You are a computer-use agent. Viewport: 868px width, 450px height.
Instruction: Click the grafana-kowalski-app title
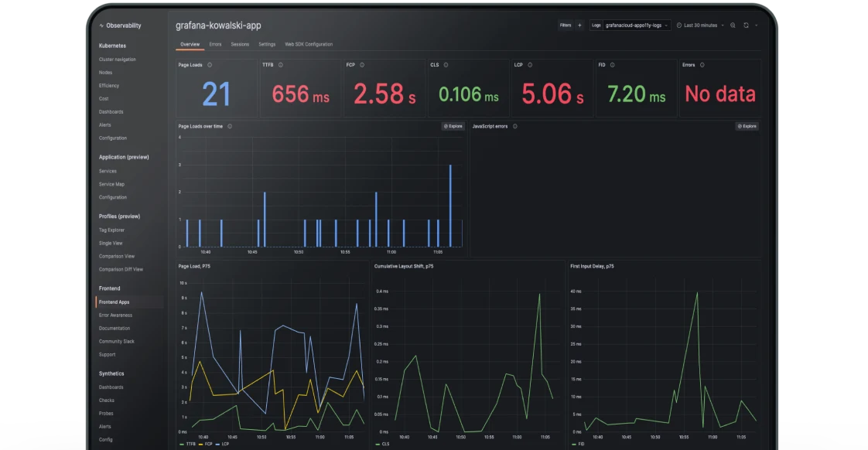click(219, 26)
